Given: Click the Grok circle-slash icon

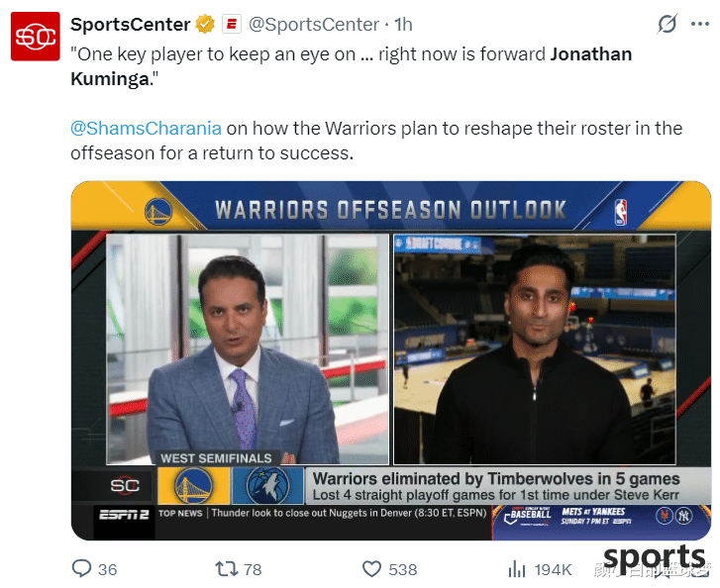Looking at the screenshot, I should (x=667, y=24).
